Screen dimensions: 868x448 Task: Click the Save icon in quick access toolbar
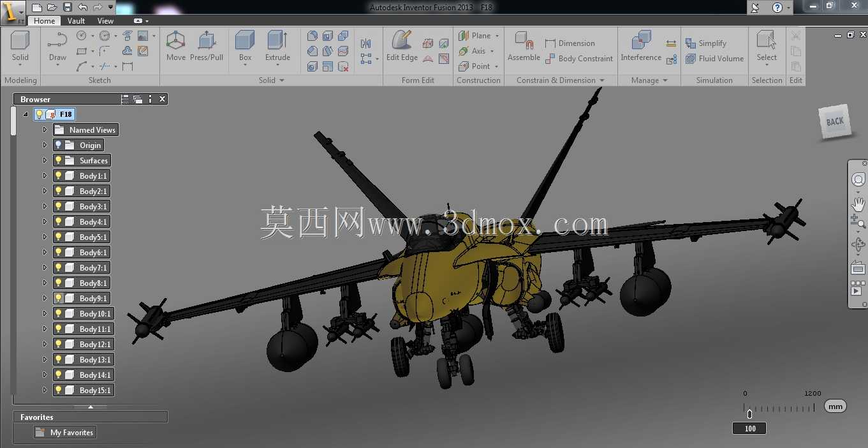point(68,7)
